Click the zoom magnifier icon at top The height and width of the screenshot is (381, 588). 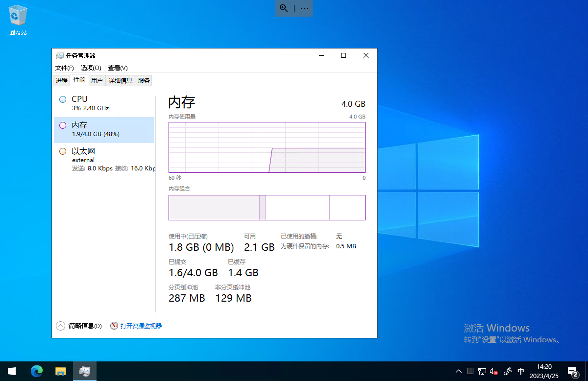coord(284,8)
